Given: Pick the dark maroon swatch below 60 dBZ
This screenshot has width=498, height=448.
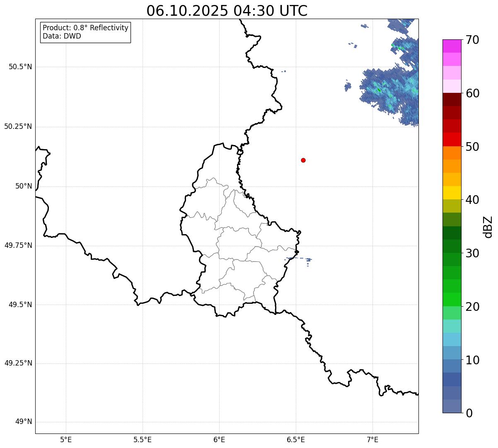Looking at the screenshot, I should pos(452,99).
